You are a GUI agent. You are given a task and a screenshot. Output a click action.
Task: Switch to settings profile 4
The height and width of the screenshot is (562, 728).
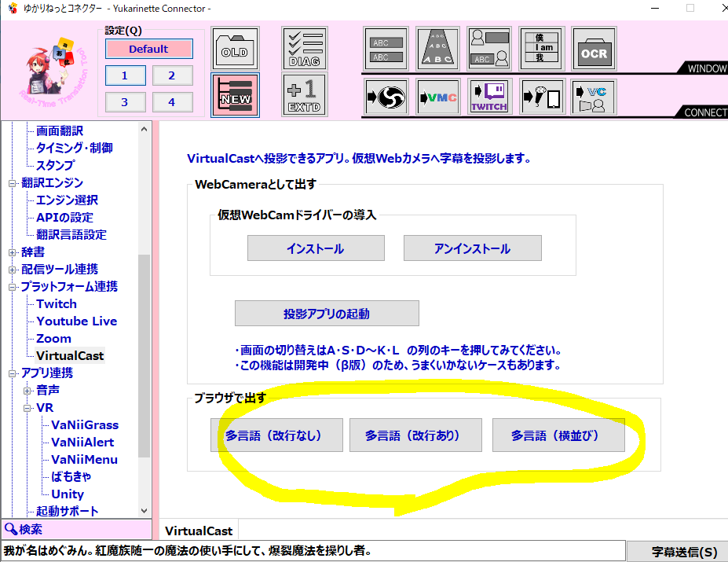tap(172, 102)
